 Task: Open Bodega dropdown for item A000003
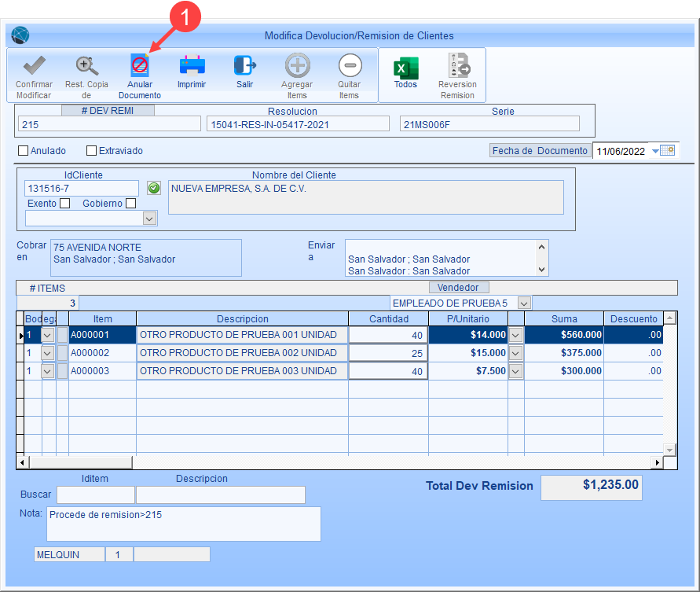click(47, 371)
